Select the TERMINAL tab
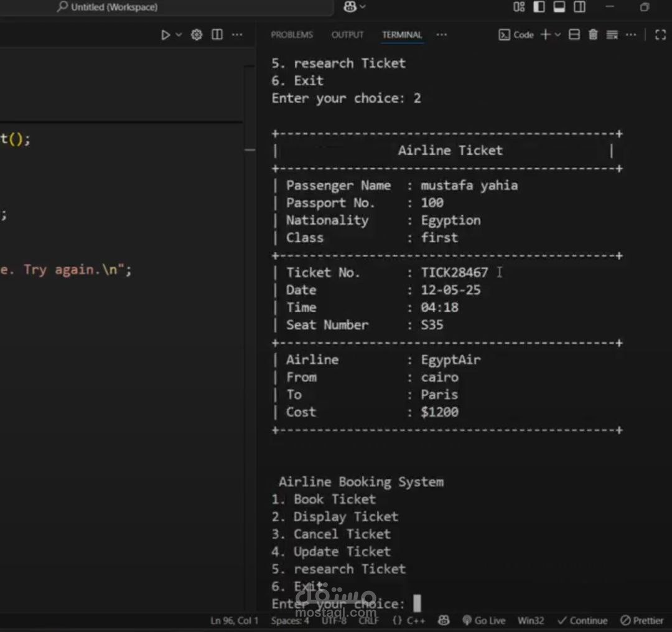 (x=402, y=35)
